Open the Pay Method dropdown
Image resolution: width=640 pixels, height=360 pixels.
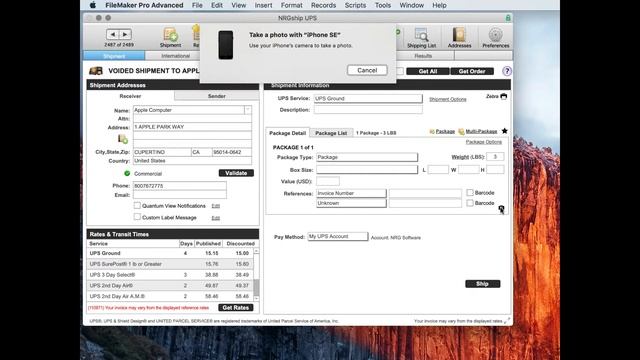[x=338, y=236]
